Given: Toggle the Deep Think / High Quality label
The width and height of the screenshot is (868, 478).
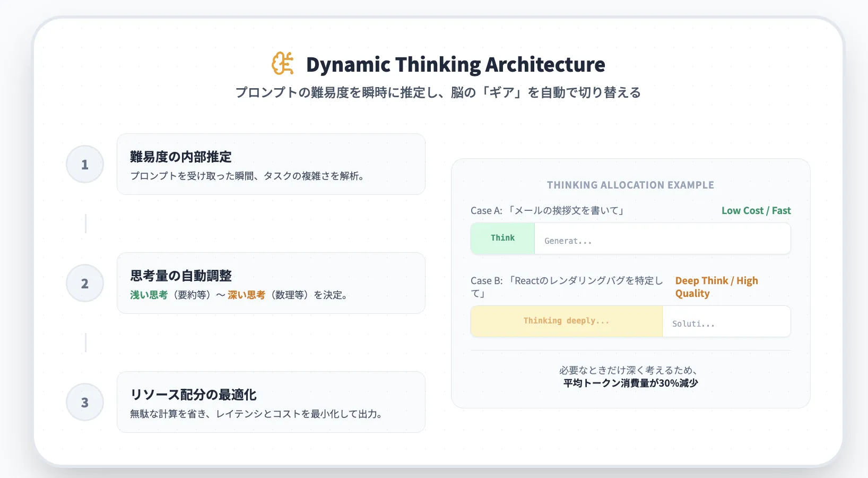Looking at the screenshot, I should 716,287.
